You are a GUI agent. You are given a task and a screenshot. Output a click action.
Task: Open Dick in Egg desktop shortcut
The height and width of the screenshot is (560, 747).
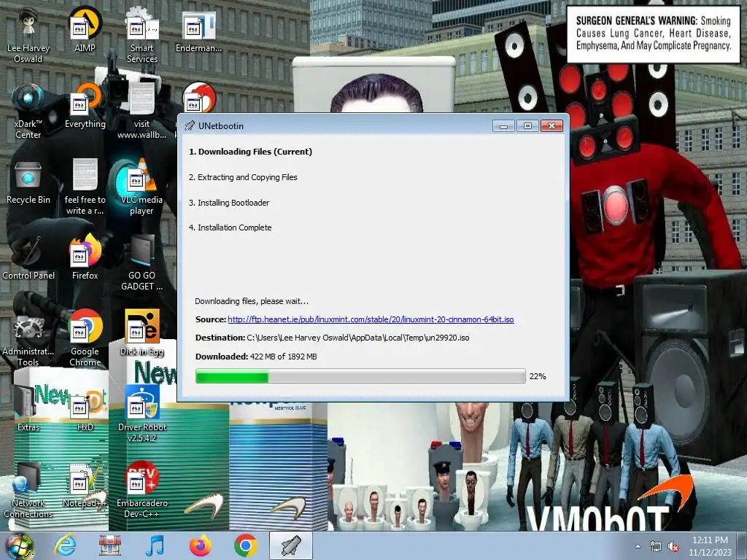142,333
